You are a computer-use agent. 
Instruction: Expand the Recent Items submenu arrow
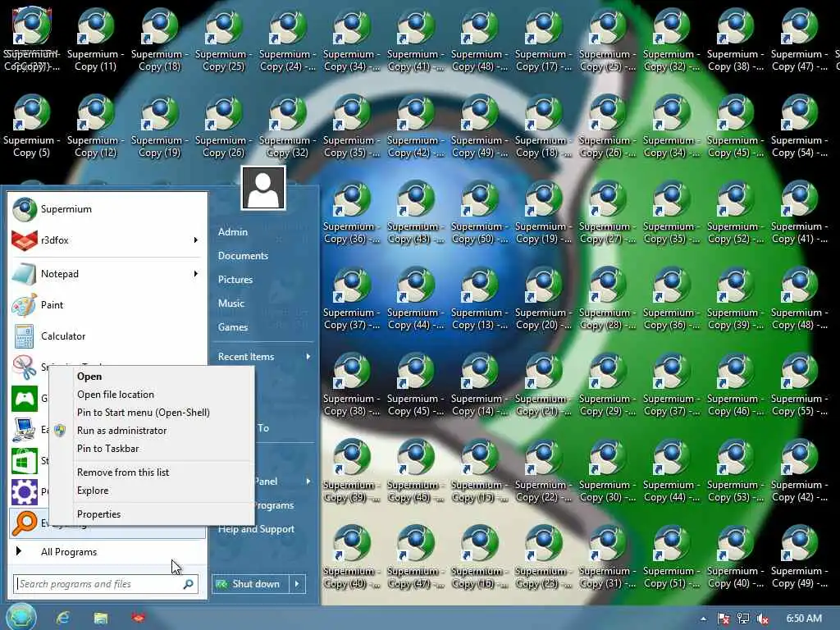pyautogui.click(x=308, y=357)
